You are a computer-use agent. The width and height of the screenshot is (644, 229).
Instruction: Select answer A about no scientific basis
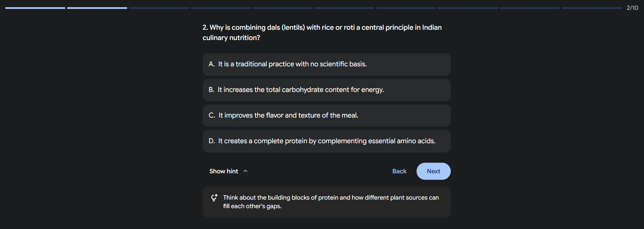pos(326,64)
